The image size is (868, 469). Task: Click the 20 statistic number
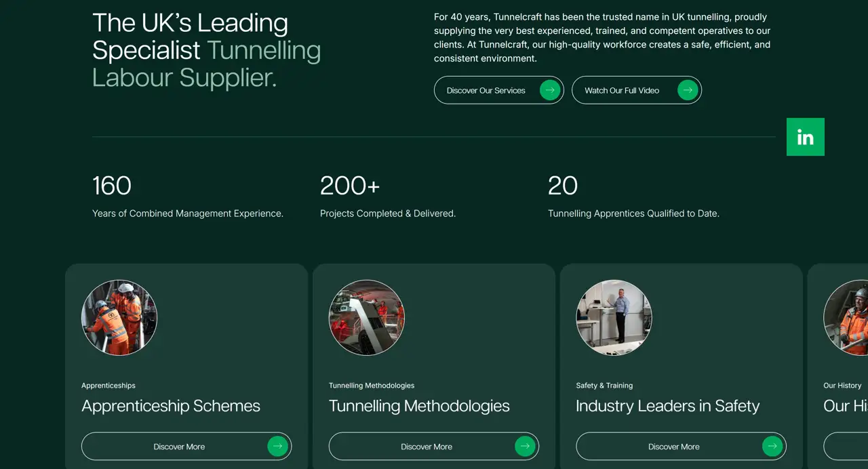(563, 186)
